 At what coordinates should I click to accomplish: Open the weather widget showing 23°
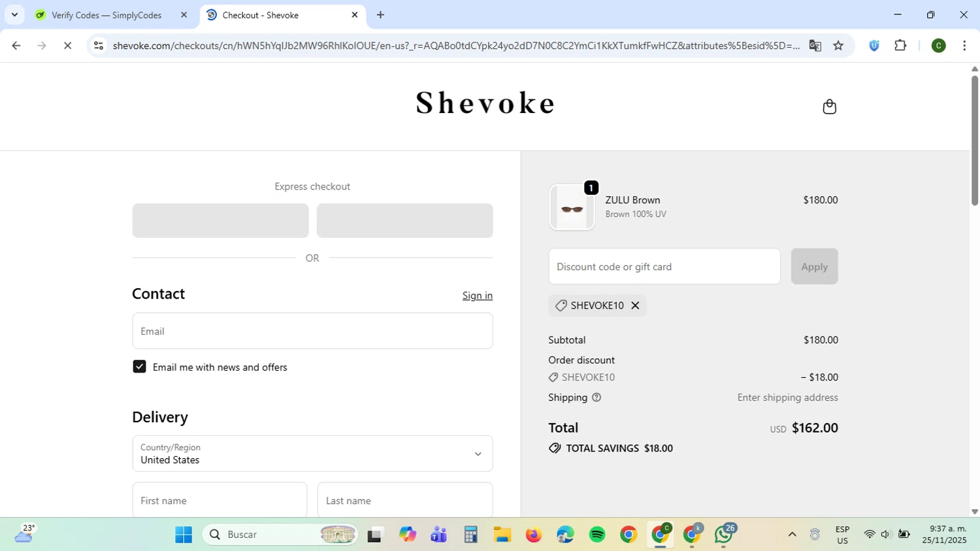pos(24,534)
